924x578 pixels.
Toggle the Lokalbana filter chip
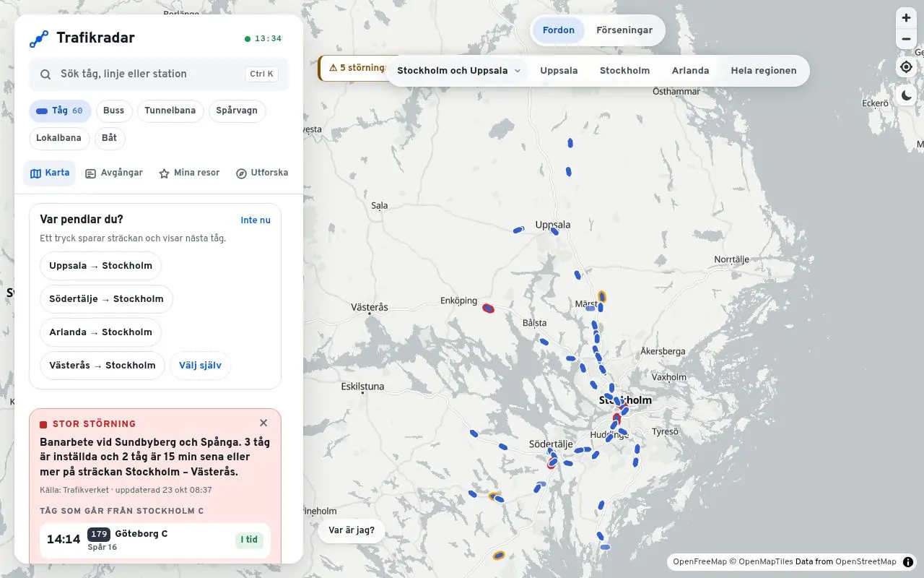click(59, 139)
